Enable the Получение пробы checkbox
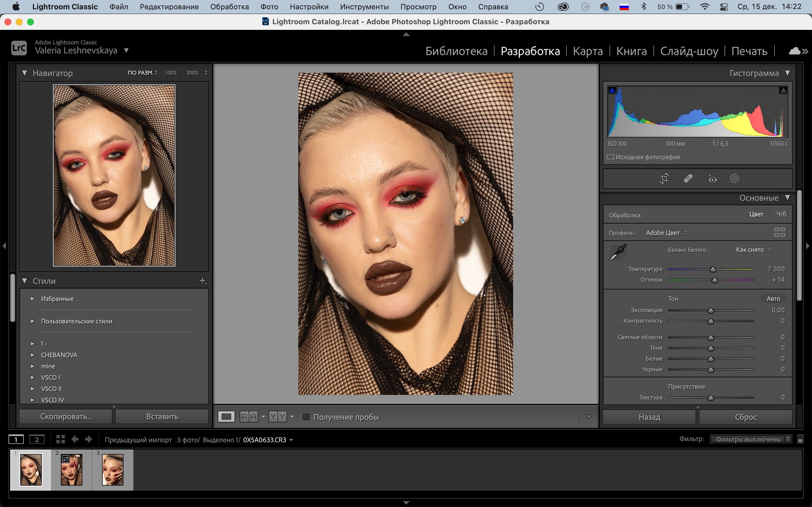 click(306, 417)
